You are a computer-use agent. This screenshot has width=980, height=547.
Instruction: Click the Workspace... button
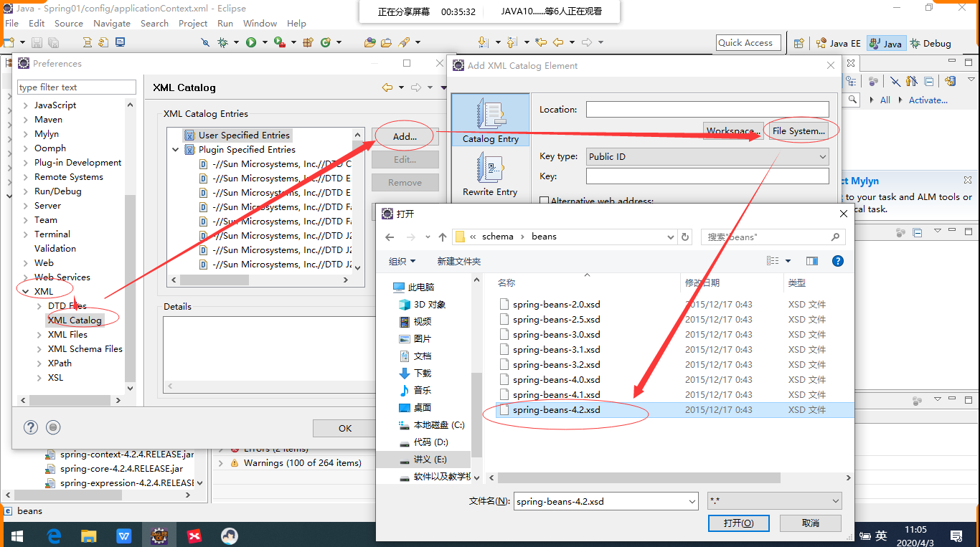732,131
